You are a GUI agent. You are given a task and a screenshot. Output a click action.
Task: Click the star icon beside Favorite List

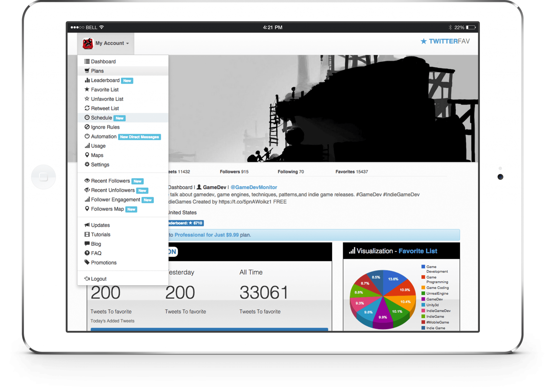(x=87, y=89)
